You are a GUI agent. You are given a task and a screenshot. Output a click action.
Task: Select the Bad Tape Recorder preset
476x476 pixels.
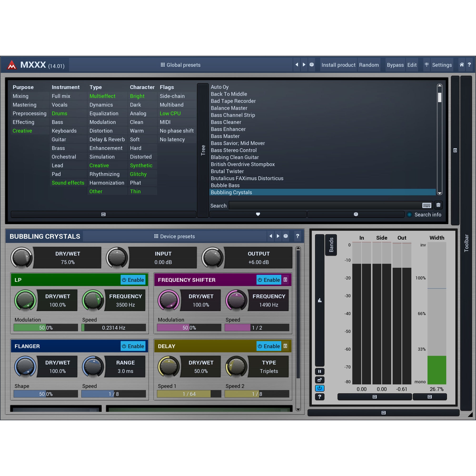coord(322,101)
